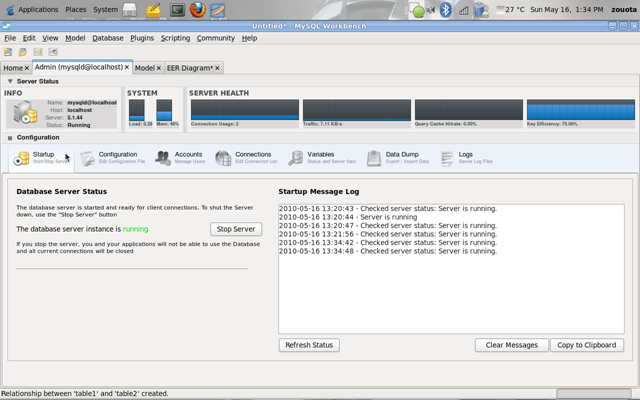640x400 pixels.
Task: Click the date and time clock in panel
Action: pos(567,9)
